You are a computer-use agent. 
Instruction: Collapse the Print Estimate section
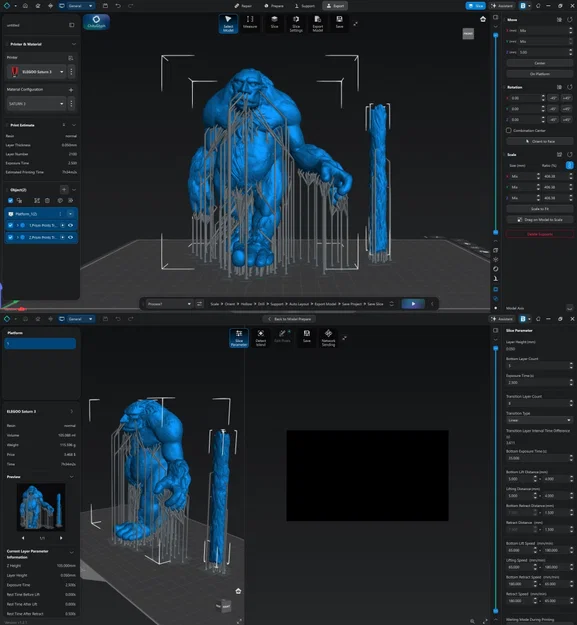[x=74, y=125]
